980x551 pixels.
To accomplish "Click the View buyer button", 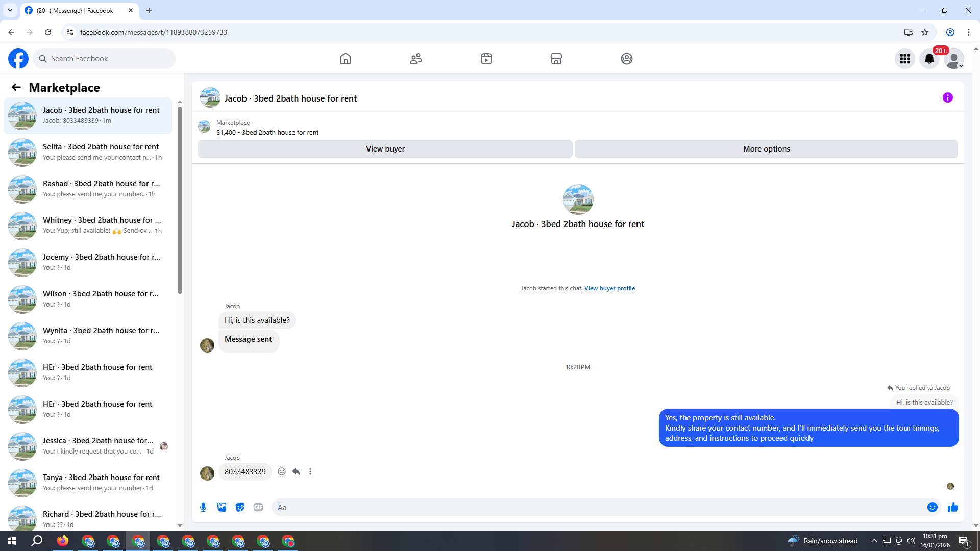I will pyautogui.click(x=385, y=149).
